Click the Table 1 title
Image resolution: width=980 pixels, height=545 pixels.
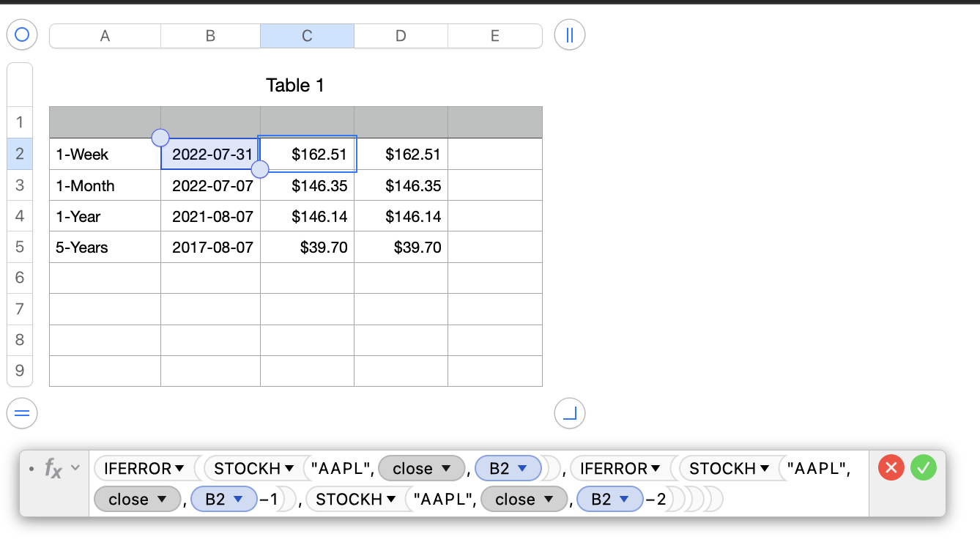[295, 86]
